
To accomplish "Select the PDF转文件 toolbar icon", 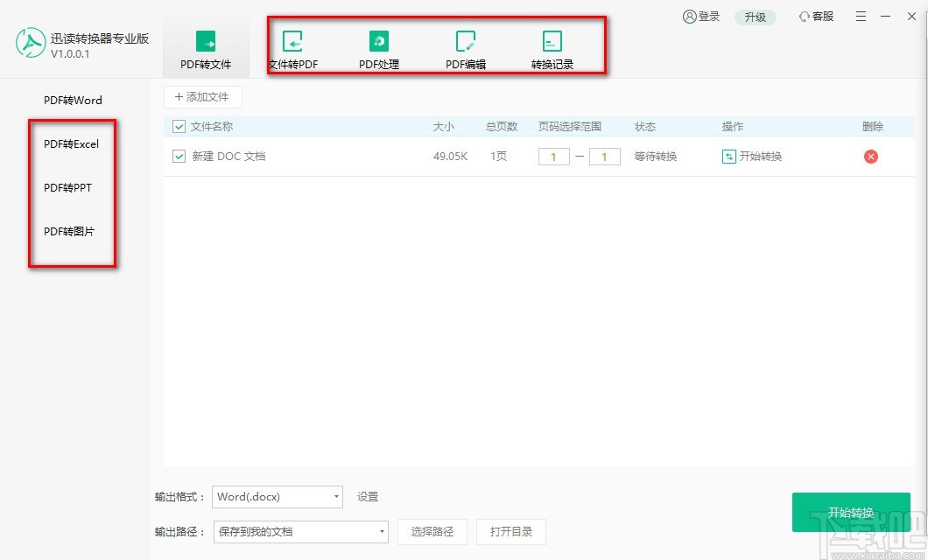I will [206, 48].
